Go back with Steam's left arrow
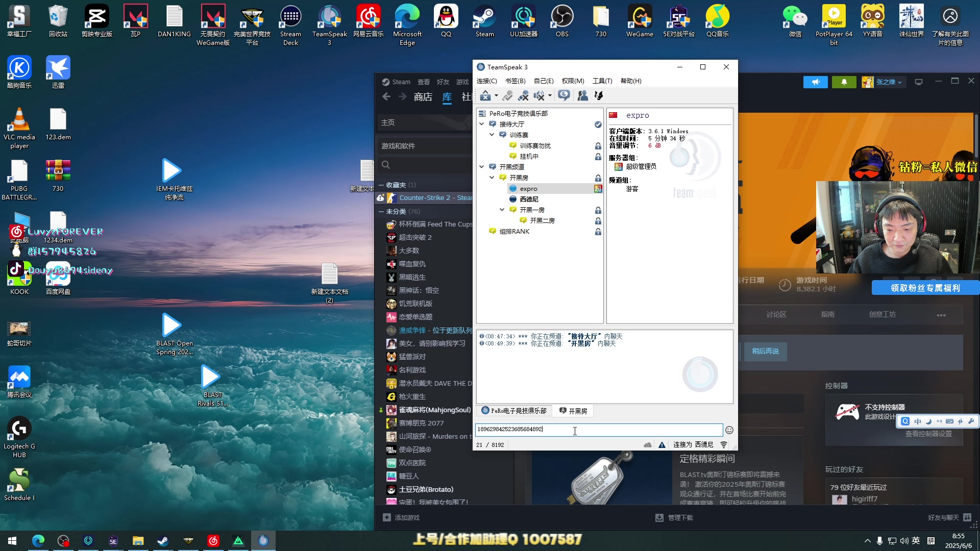The image size is (980, 551). coord(386,97)
